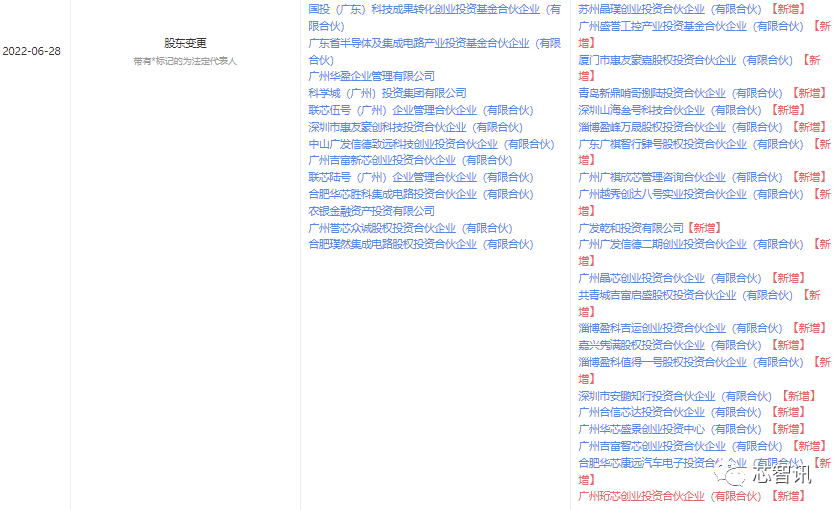The width and height of the screenshot is (838, 510).
Task: Open 合肥华芯康远汽车电子投资合伙企业 link
Action: pyautogui.click(x=690, y=463)
